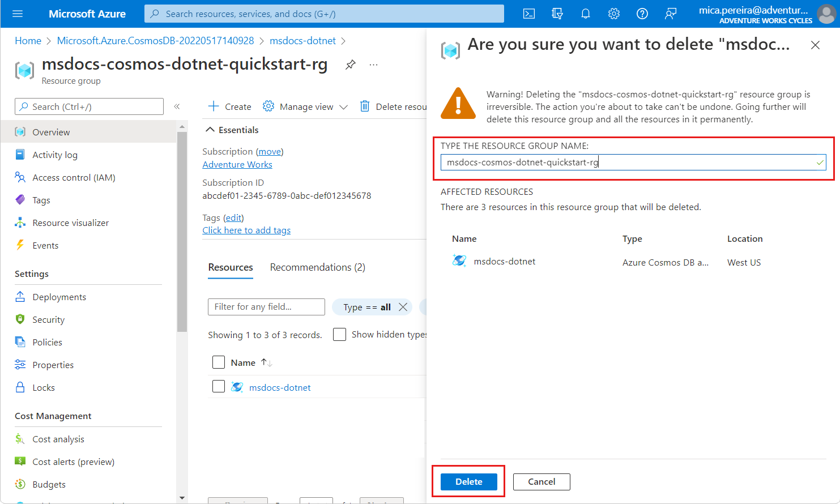This screenshot has height=504, width=840.
Task: Check the select-all Name header checkbox
Action: pyautogui.click(x=219, y=362)
